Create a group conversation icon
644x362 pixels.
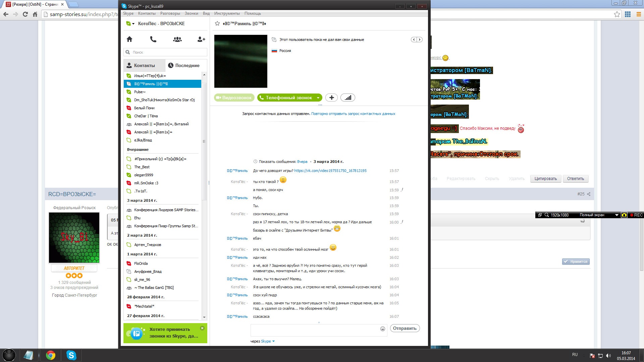[177, 39]
